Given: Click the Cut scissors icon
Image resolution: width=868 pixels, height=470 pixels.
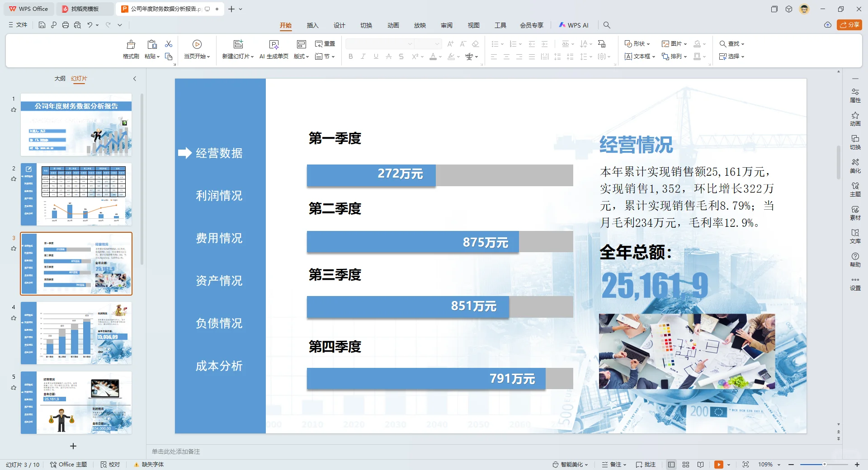Looking at the screenshot, I should 169,44.
